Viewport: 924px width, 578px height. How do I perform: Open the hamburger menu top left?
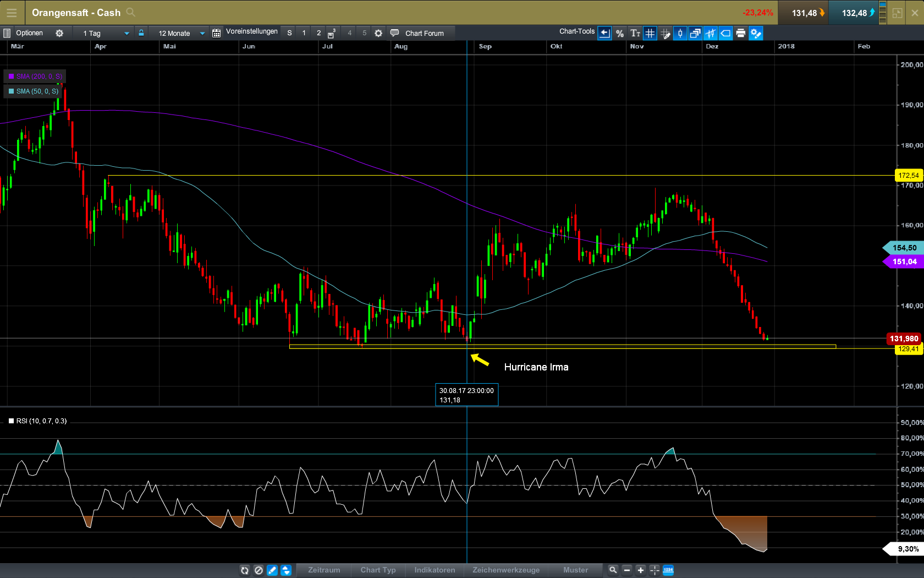[x=12, y=12]
